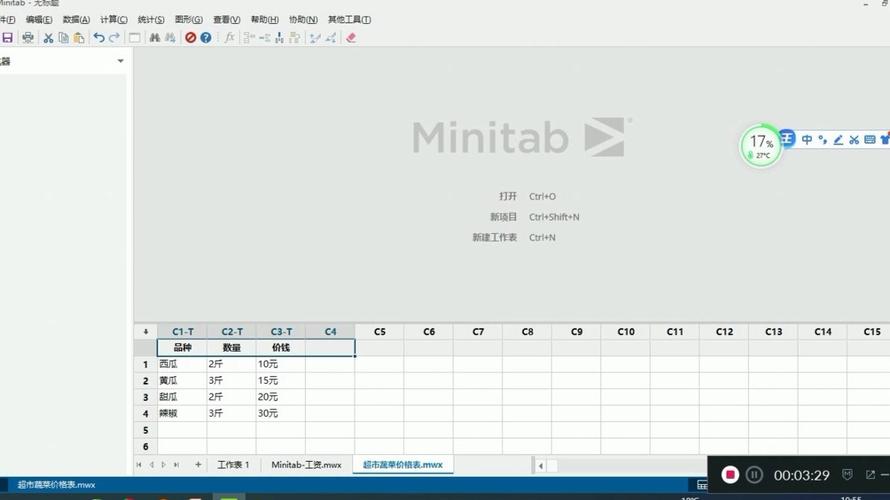The height and width of the screenshot is (500, 890).
Task: Click the column name cell 数量
Action: [x=232, y=347]
